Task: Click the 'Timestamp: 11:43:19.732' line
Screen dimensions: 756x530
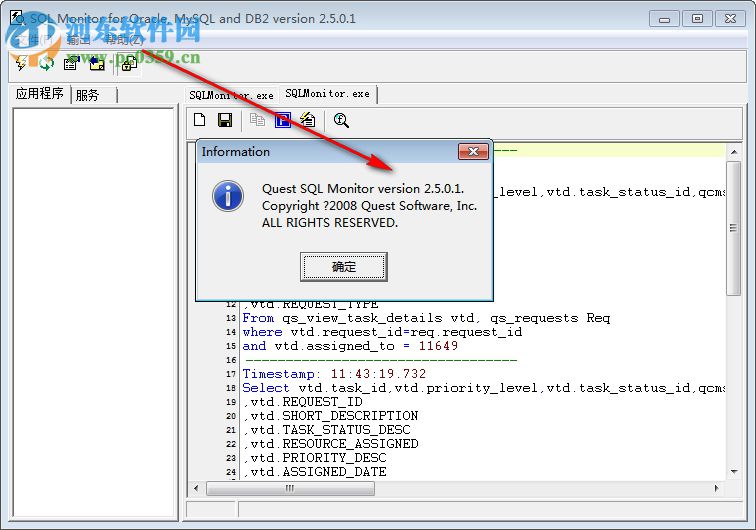Action: [334, 374]
